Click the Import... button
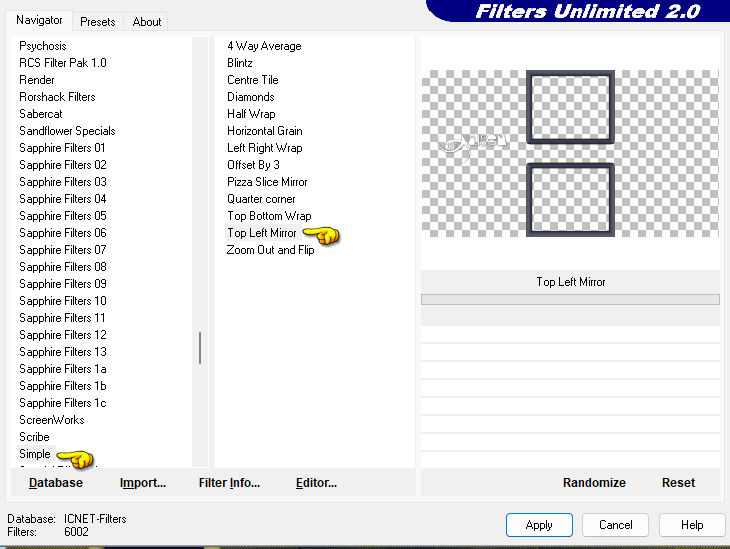The height and width of the screenshot is (549, 730). click(143, 483)
